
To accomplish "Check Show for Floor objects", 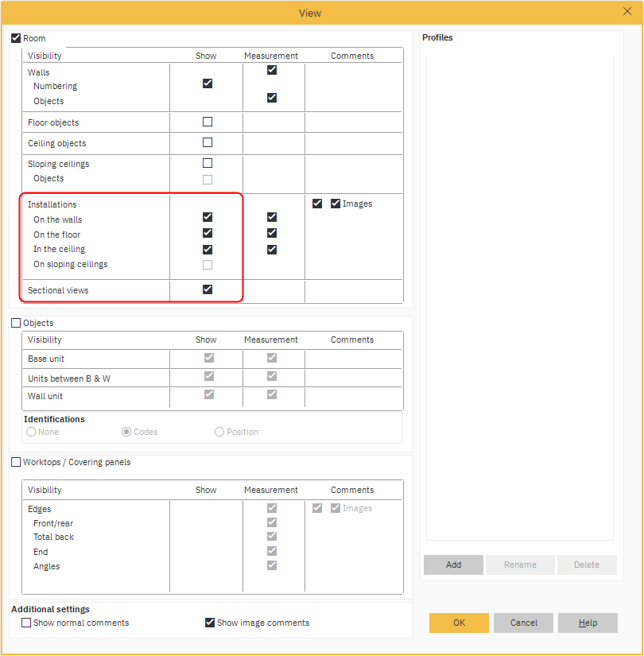I will 208,122.
